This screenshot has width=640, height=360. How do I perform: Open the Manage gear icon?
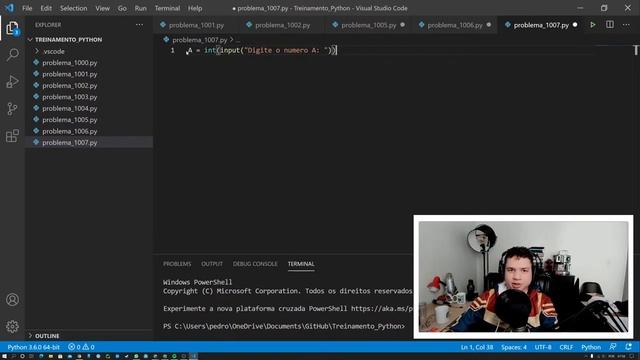click(12, 326)
